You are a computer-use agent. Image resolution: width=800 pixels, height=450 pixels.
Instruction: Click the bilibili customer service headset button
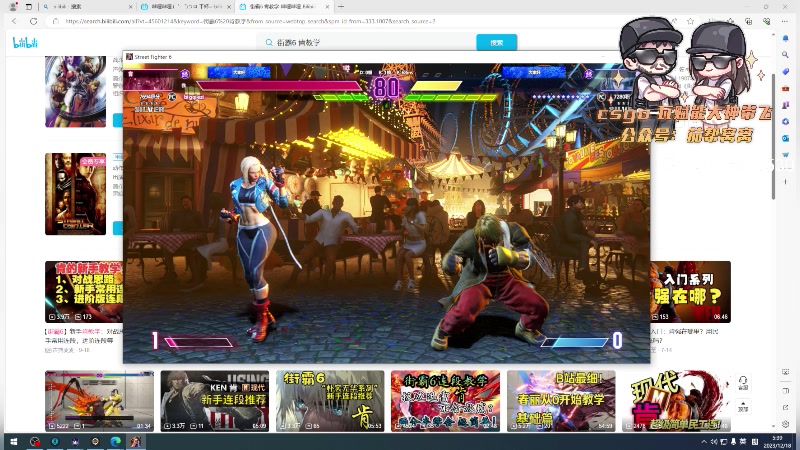(x=743, y=383)
